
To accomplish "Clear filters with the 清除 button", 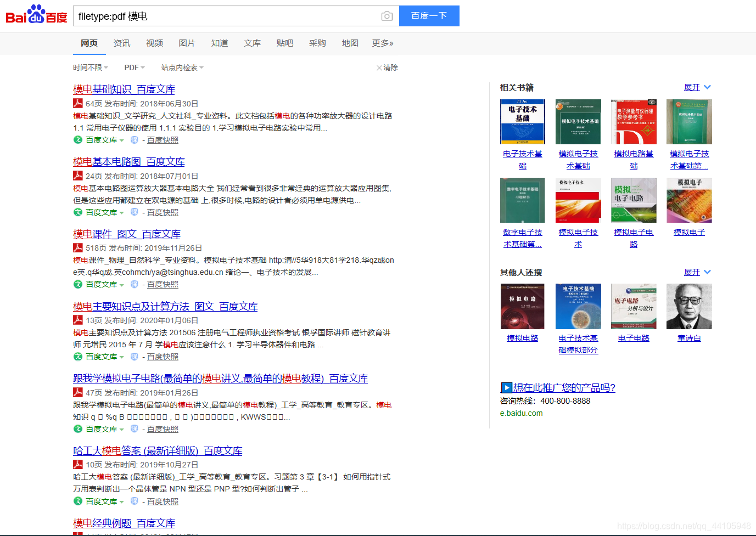I will (387, 67).
